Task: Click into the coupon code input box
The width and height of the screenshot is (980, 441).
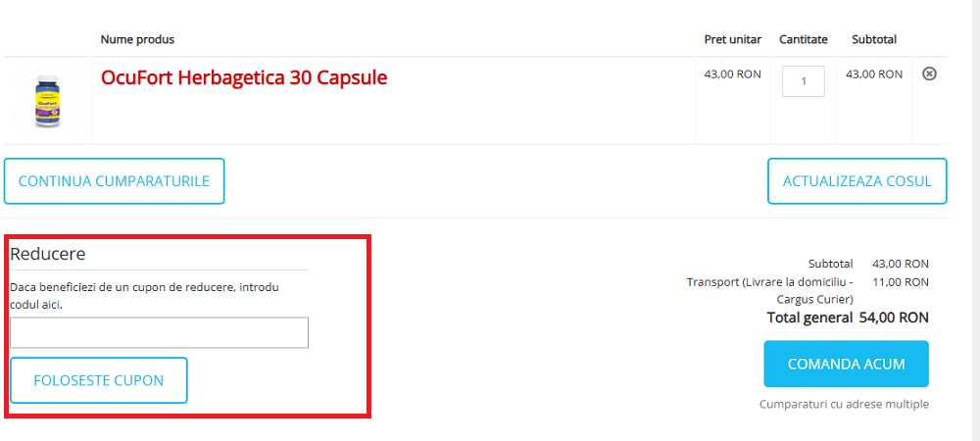Action: [159, 332]
